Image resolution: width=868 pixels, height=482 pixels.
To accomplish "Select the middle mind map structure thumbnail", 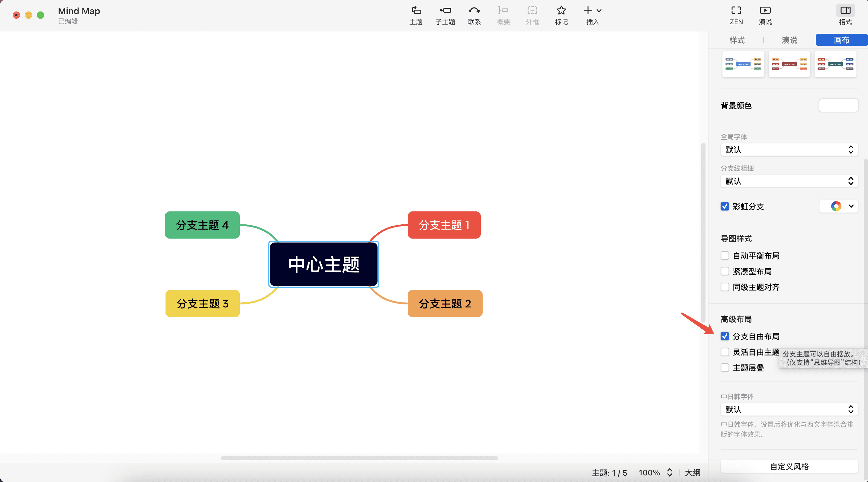I will tap(789, 64).
